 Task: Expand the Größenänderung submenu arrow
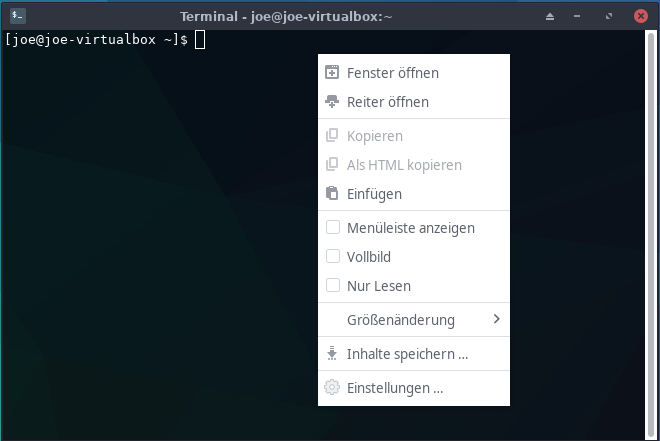[x=496, y=319]
